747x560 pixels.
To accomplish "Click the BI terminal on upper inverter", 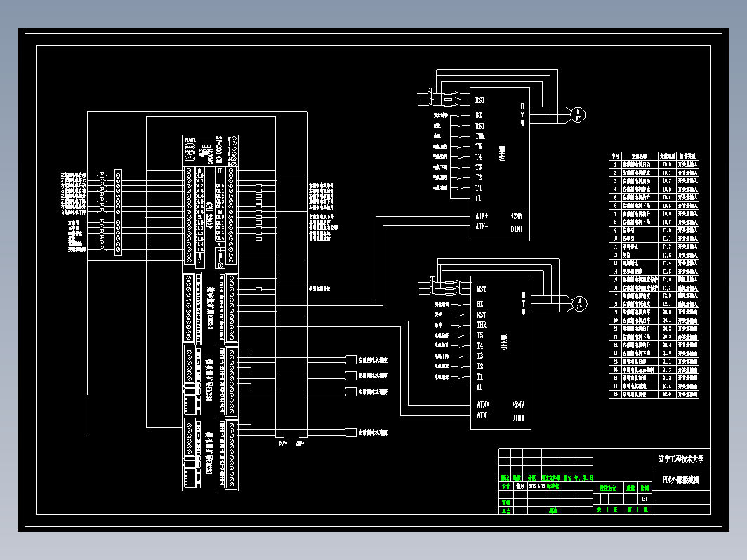I will tap(479, 115).
